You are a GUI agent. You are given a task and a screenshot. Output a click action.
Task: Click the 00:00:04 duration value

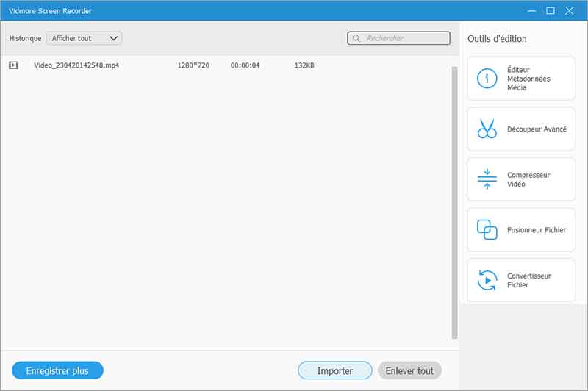245,65
